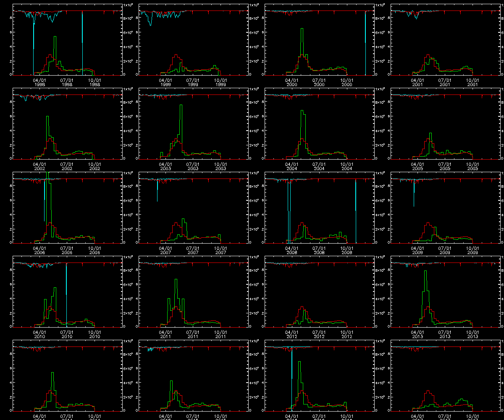Select the cyan vertical spike in the 2000 plot
This screenshot has width=504, height=420.
point(365,42)
